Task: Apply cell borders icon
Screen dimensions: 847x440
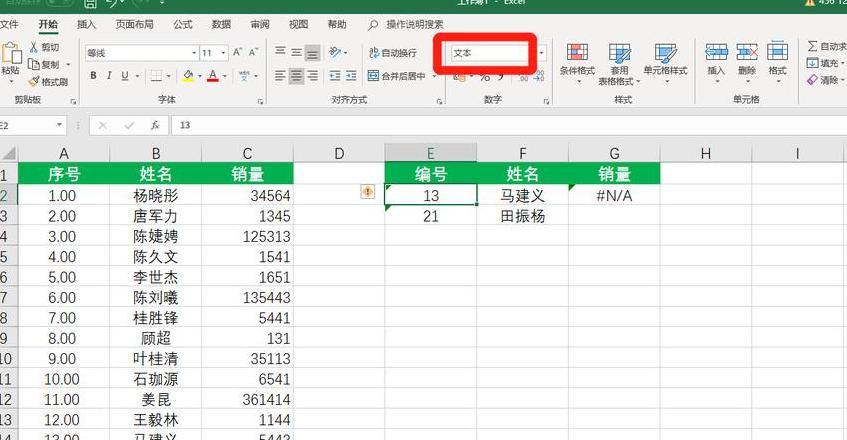Action: (156, 76)
